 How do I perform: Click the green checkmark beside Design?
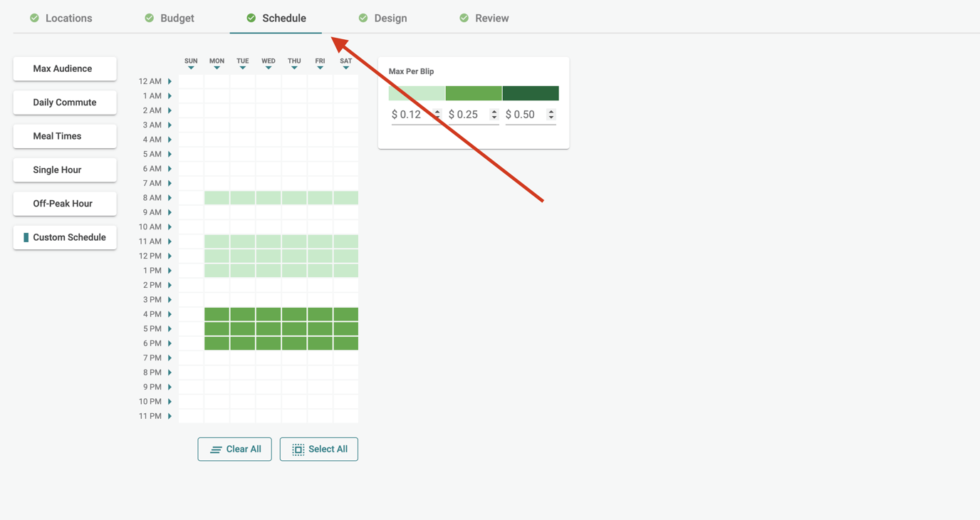pos(363,18)
